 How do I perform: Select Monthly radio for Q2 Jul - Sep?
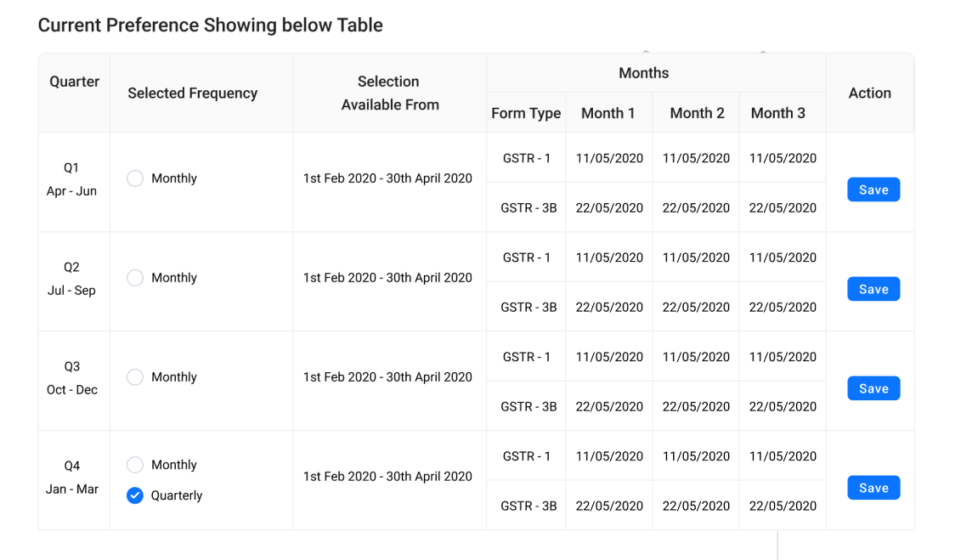[135, 278]
